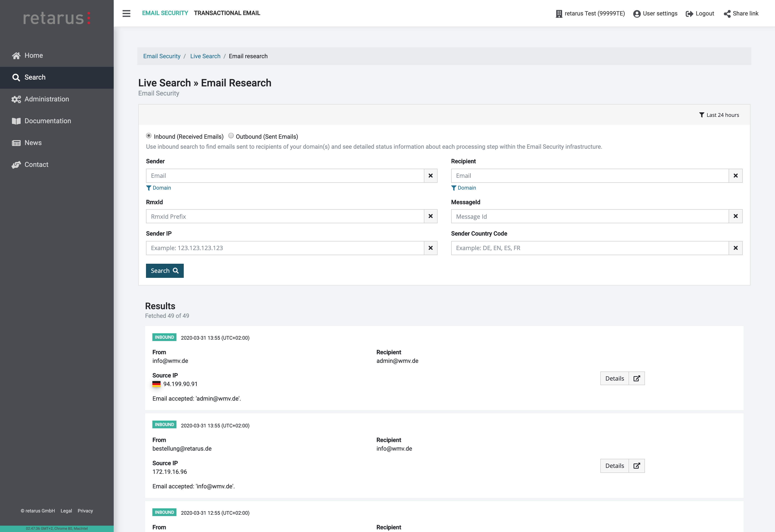Click the Search button
This screenshot has width=775, height=532.
pos(165,271)
